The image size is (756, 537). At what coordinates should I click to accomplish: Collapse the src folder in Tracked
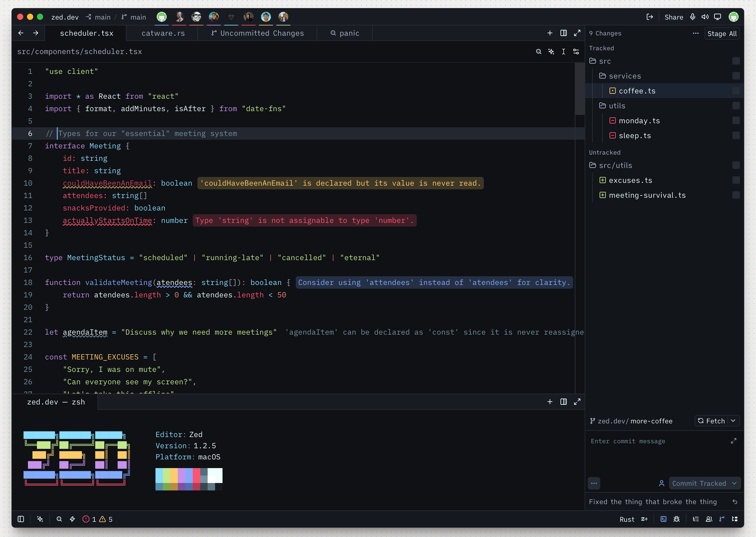[600, 61]
